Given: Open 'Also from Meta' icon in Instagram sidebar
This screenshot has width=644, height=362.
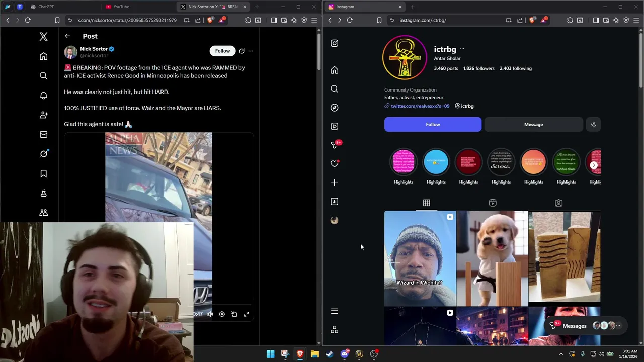Looking at the screenshot, I should [x=335, y=330].
